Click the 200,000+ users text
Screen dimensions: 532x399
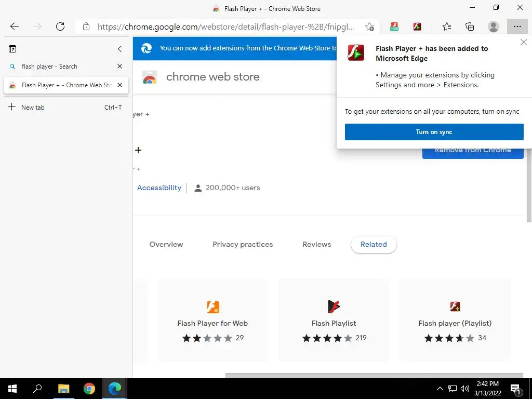point(233,188)
